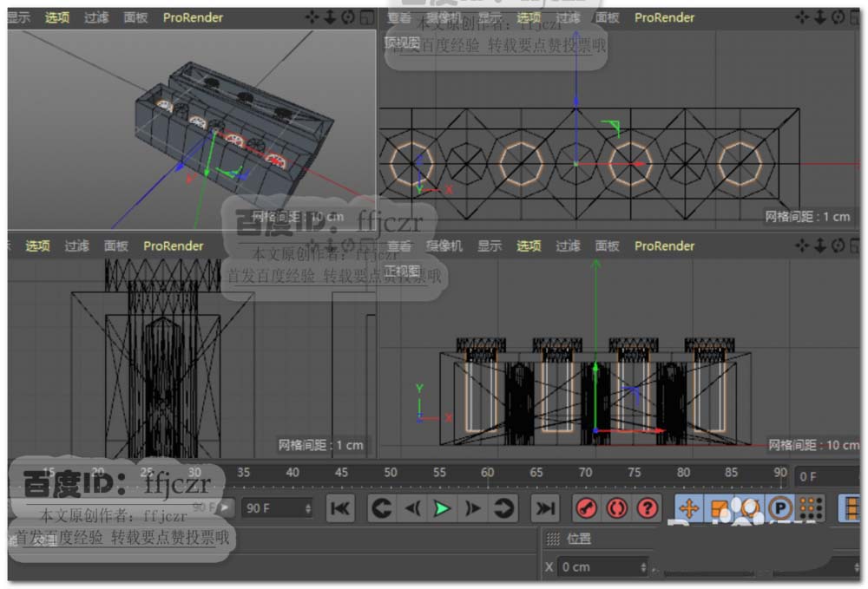Toggle Point Level Animation dots icon

tap(811, 508)
